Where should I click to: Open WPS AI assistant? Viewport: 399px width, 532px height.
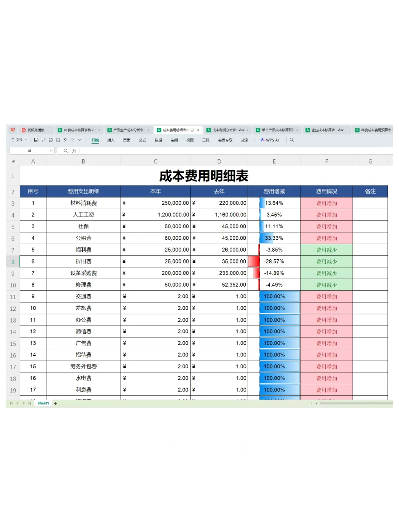pyautogui.click(x=269, y=140)
